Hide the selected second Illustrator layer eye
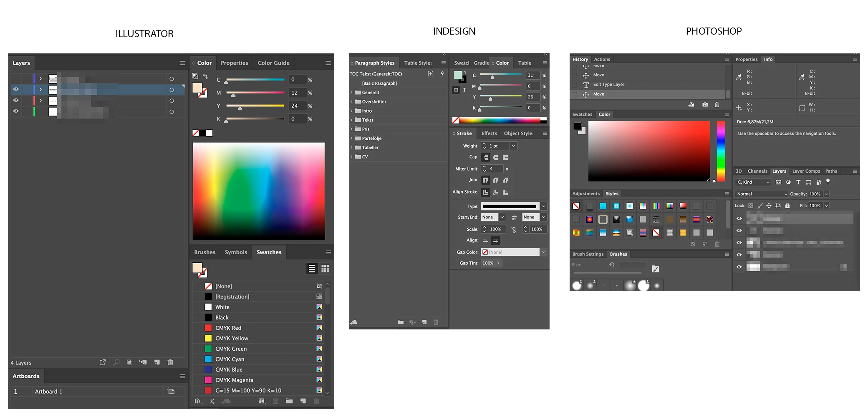This screenshot has width=868, height=417. pyautogui.click(x=16, y=89)
